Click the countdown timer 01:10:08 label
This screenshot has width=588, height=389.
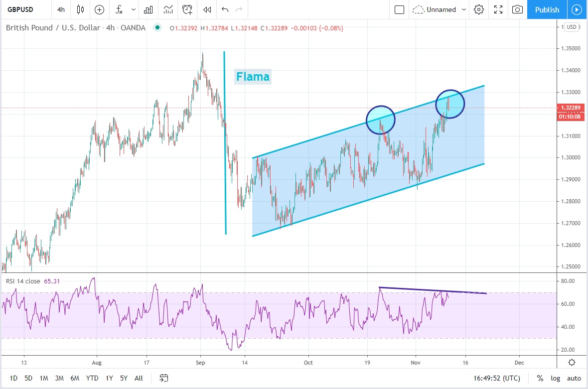pos(570,117)
